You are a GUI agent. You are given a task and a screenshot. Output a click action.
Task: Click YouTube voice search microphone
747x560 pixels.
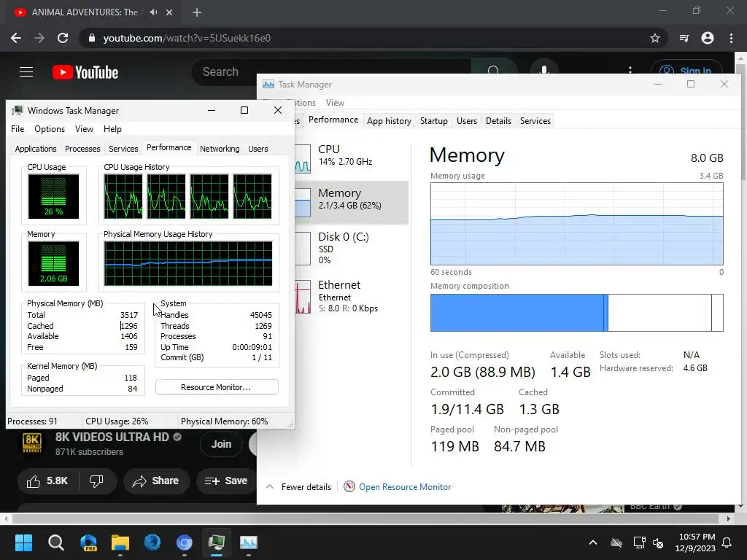[x=544, y=71]
